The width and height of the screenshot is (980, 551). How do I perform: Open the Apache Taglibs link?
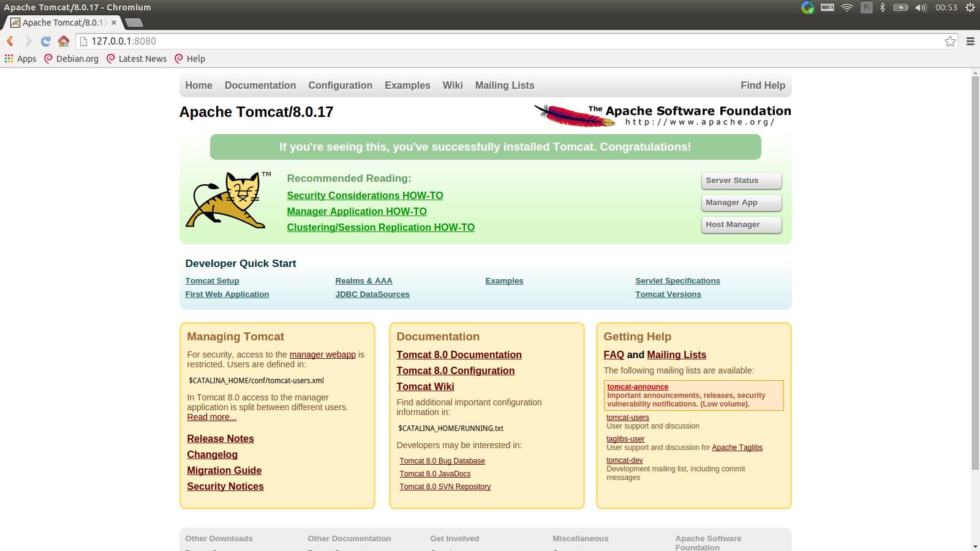pyautogui.click(x=737, y=448)
